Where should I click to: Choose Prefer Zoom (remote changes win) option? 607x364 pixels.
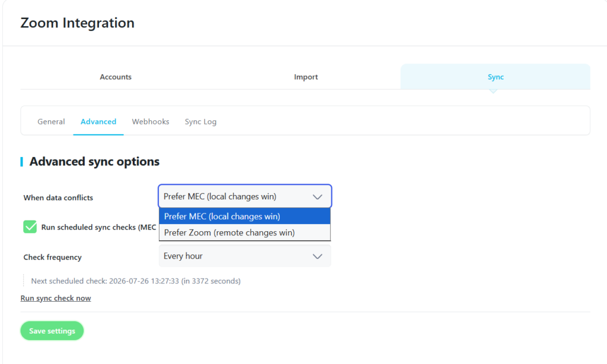245,232
